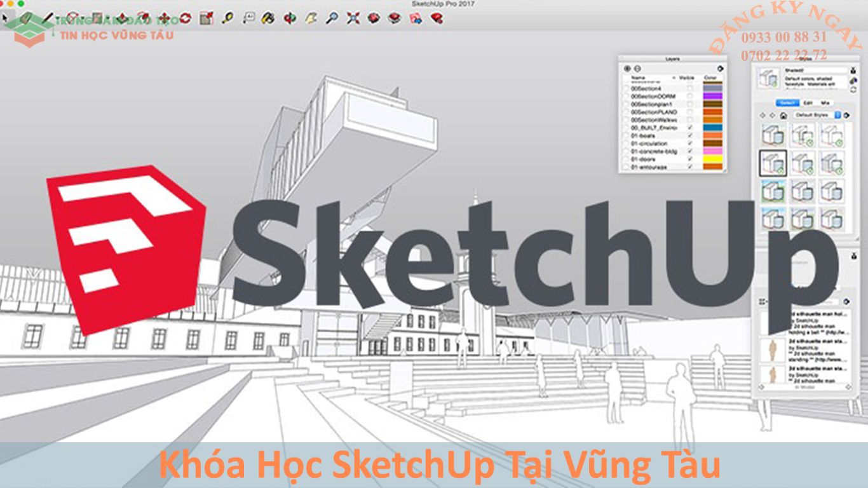
Task: Click the style description text box
Action: click(x=815, y=82)
